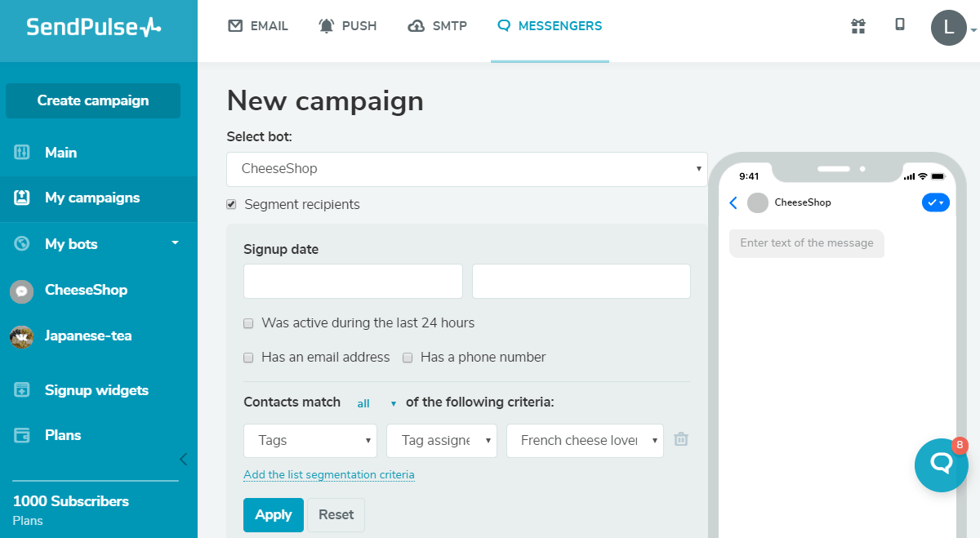Switch to the EMAIL tab

[258, 25]
